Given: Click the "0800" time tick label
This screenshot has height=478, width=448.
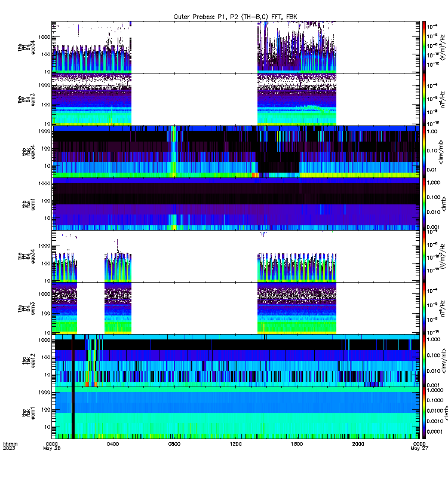Looking at the screenshot, I should (174, 444).
